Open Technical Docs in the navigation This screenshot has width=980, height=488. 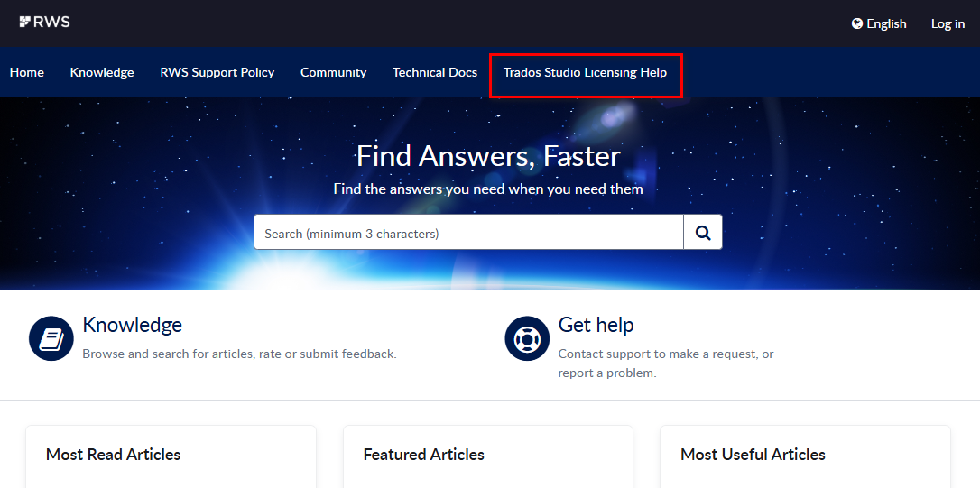click(435, 72)
